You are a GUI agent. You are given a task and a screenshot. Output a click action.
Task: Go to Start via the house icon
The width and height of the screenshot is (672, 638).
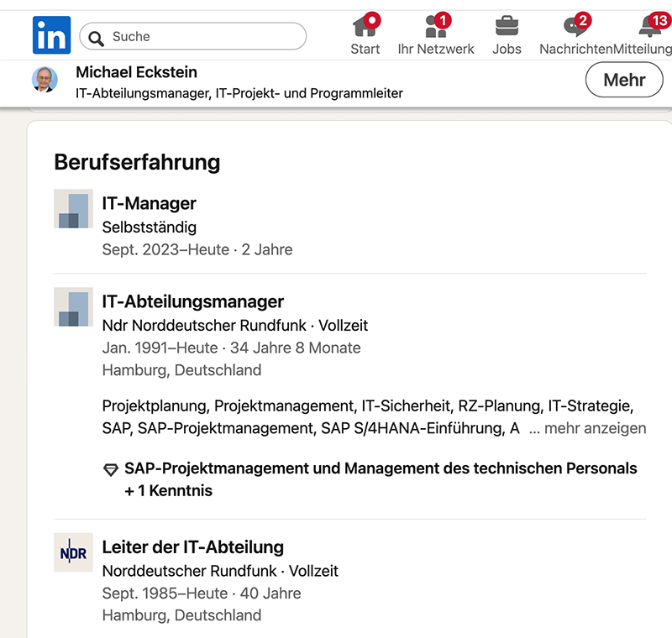tap(365, 27)
